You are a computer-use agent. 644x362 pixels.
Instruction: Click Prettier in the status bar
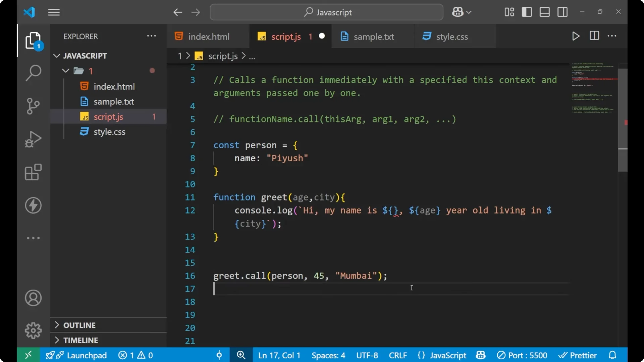(x=578, y=355)
